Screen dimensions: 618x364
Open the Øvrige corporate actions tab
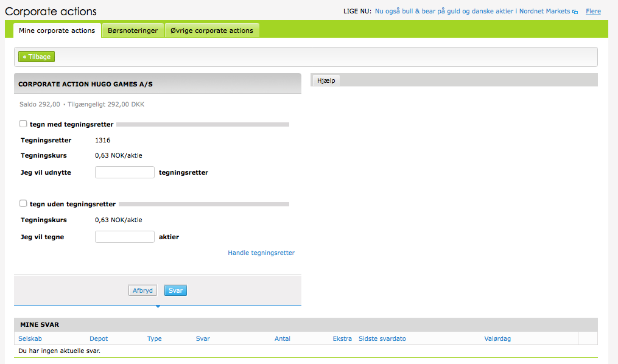click(x=212, y=30)
